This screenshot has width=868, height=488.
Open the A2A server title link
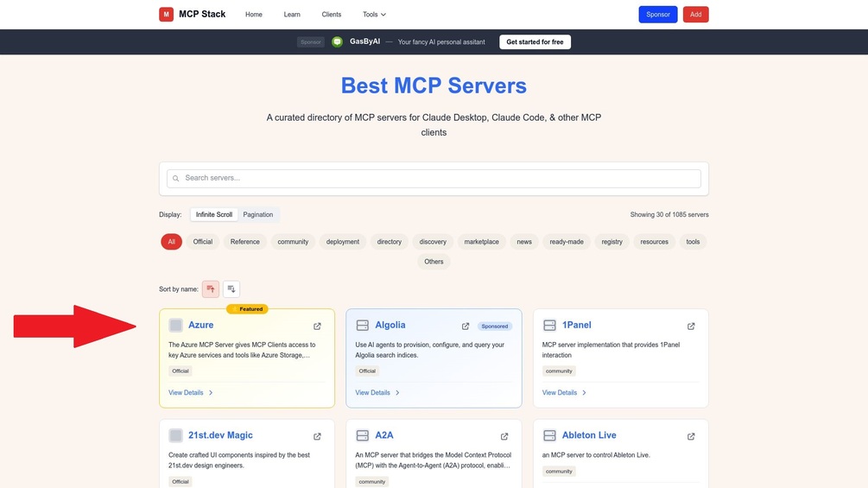coord(384,435)
